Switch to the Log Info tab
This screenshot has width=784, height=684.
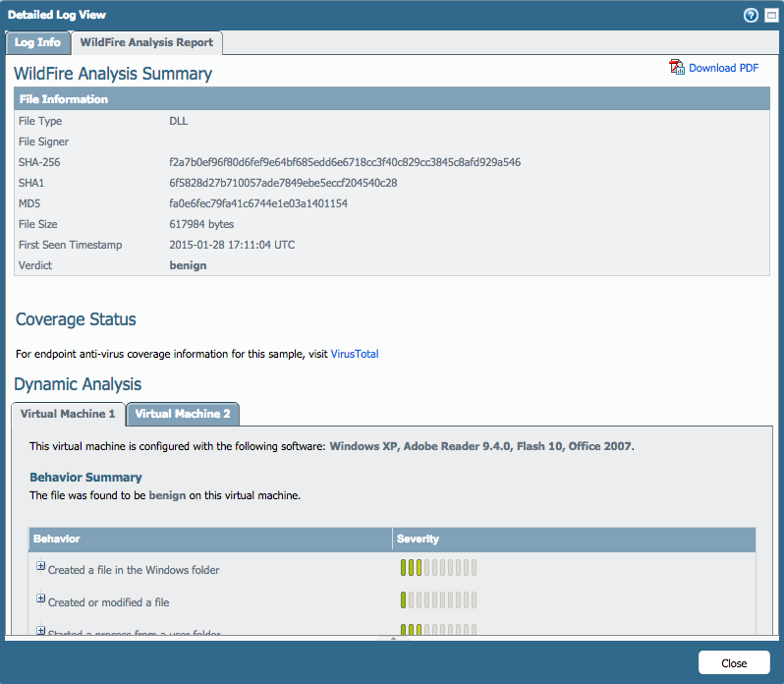[37, 42]
